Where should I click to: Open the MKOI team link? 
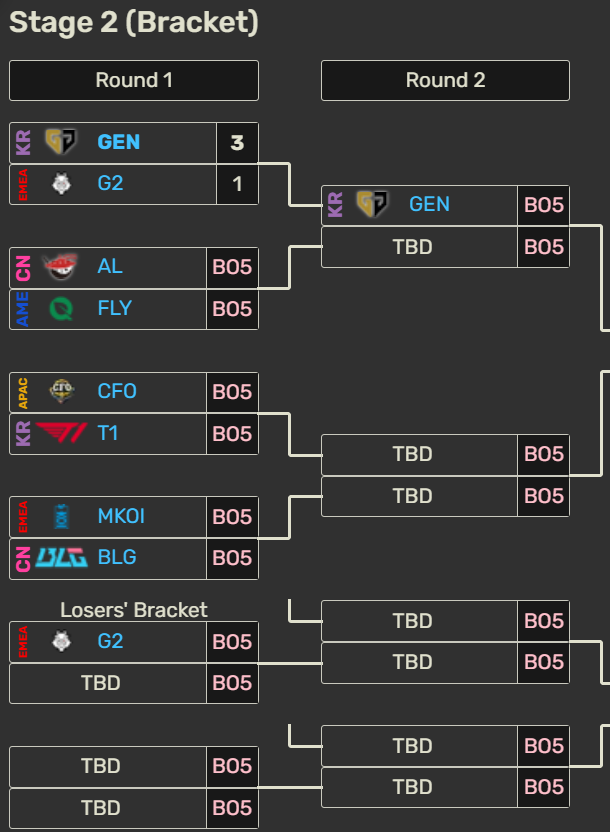tap(121, 516)
